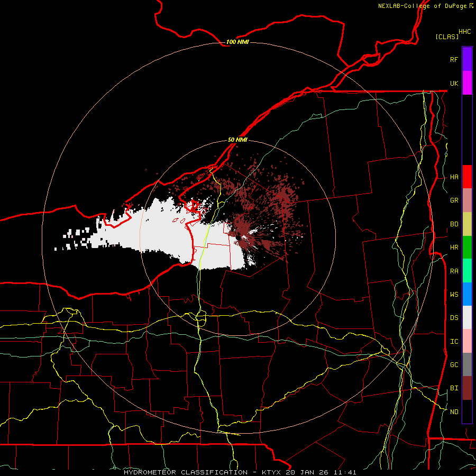The height and width of the screenshot is (476, 476).
Task: Click the "WS" legend label
Action: tap(454, 295)
